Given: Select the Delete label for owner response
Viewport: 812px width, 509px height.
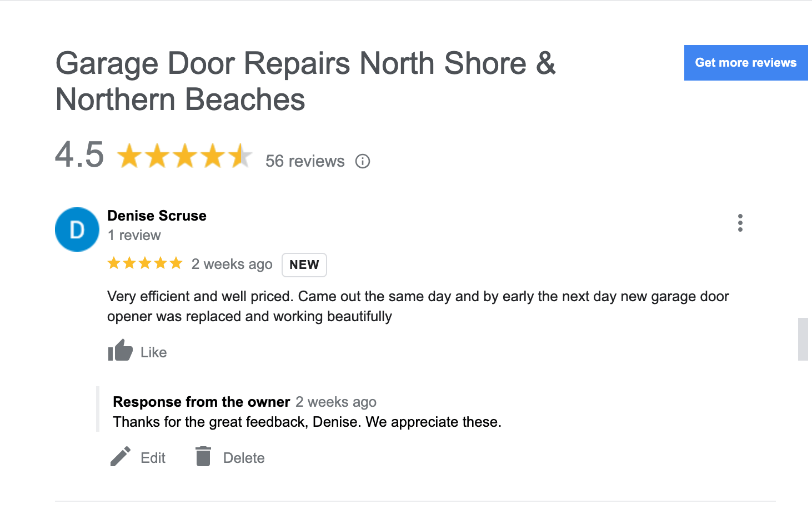Looking at the screenshot, I should (244, 458).
